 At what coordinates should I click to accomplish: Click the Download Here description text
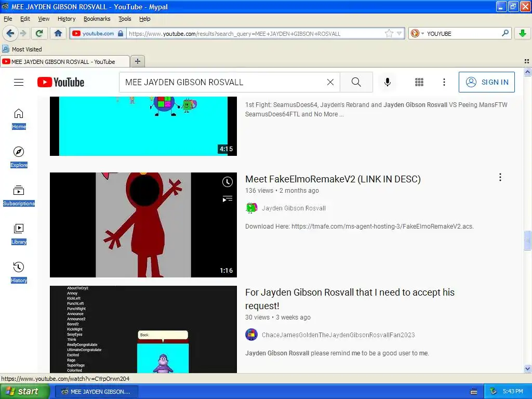[360, 227]
